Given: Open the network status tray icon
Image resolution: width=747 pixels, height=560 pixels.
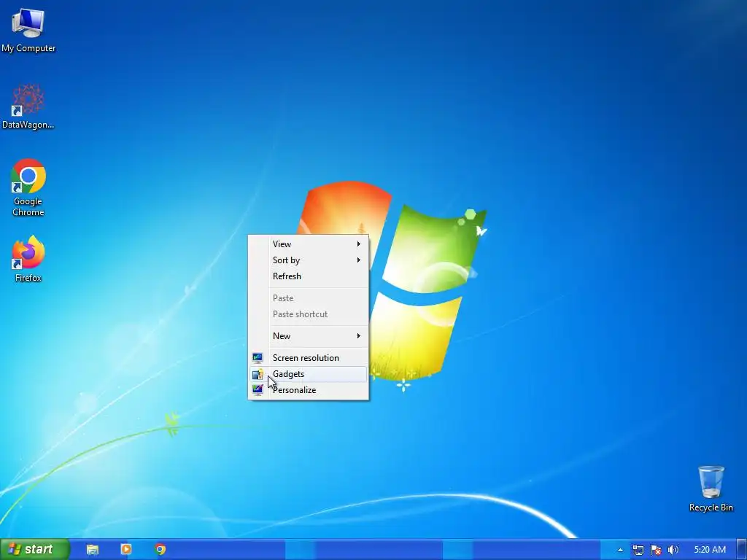Looking at the screenshot, I should click(x=638, y=550).
